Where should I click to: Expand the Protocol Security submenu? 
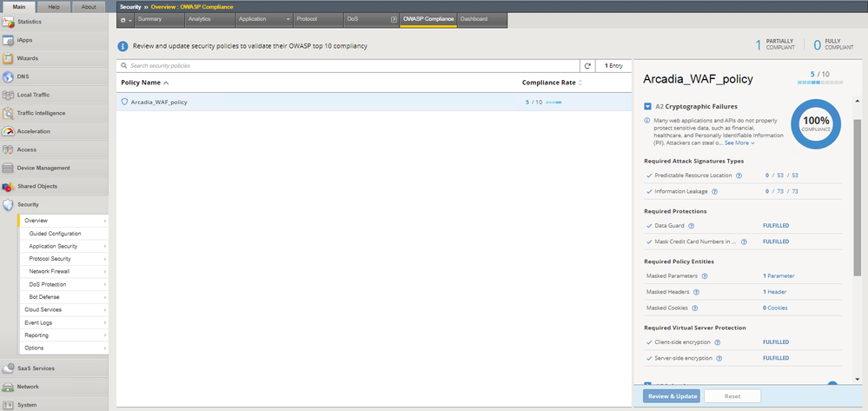[x=104, y=259]
